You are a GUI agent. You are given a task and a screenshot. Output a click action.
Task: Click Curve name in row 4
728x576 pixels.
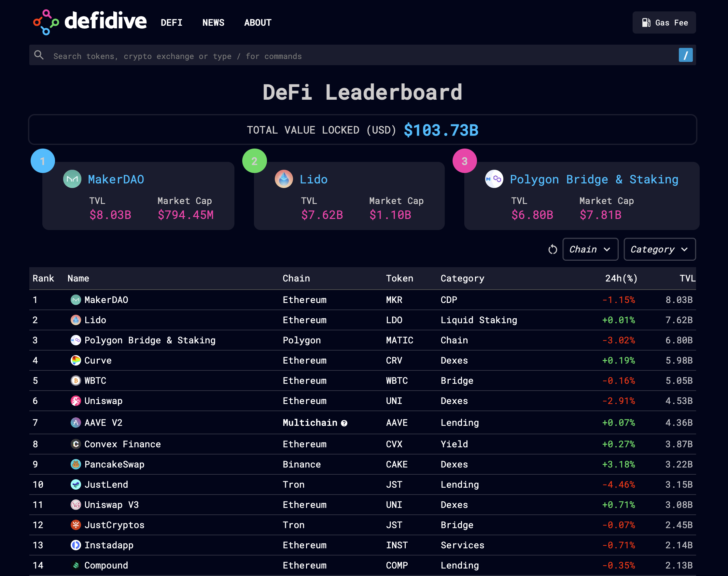click(98, 361)
